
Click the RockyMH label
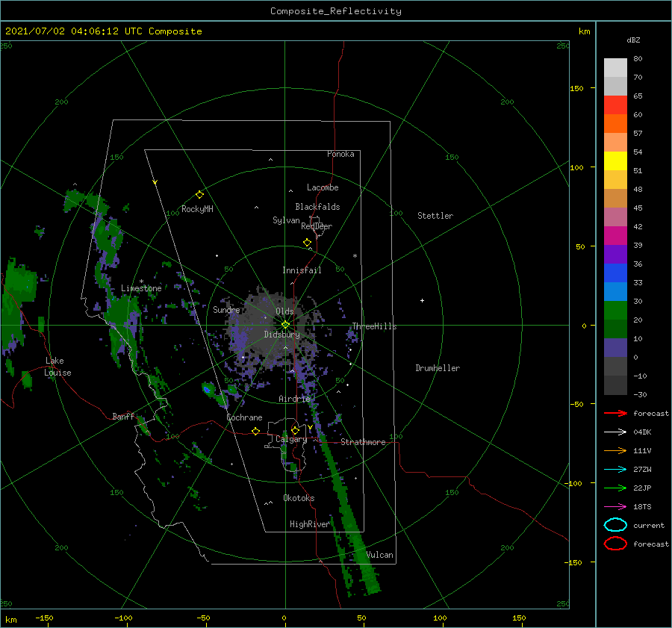point(197,209)
